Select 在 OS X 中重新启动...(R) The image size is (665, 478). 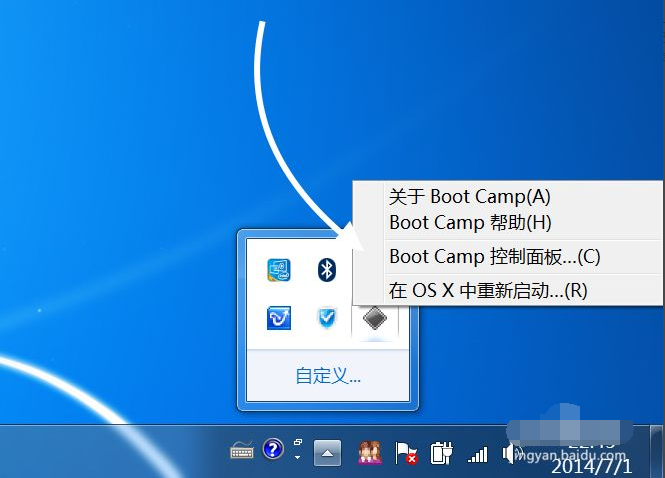(487, 290)
